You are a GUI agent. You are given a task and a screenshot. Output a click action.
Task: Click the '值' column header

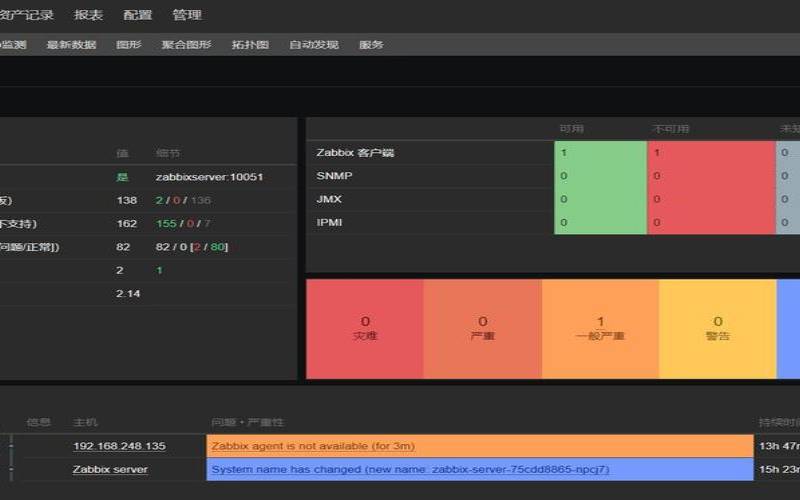122,153
